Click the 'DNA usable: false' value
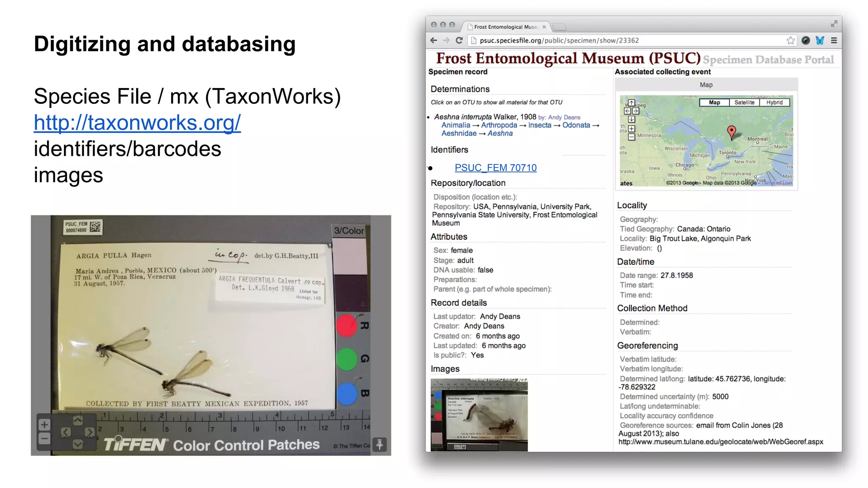This screenshot has height=488, width=868. (485, 270)
